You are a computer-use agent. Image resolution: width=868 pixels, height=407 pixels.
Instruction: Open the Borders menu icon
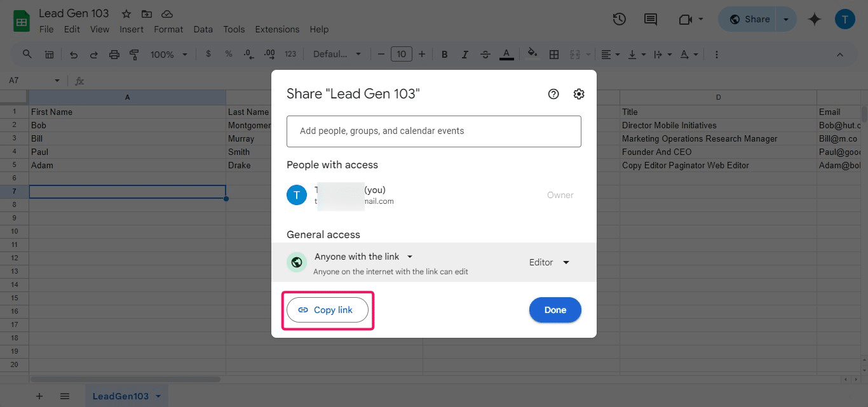[x=553, y=54]
